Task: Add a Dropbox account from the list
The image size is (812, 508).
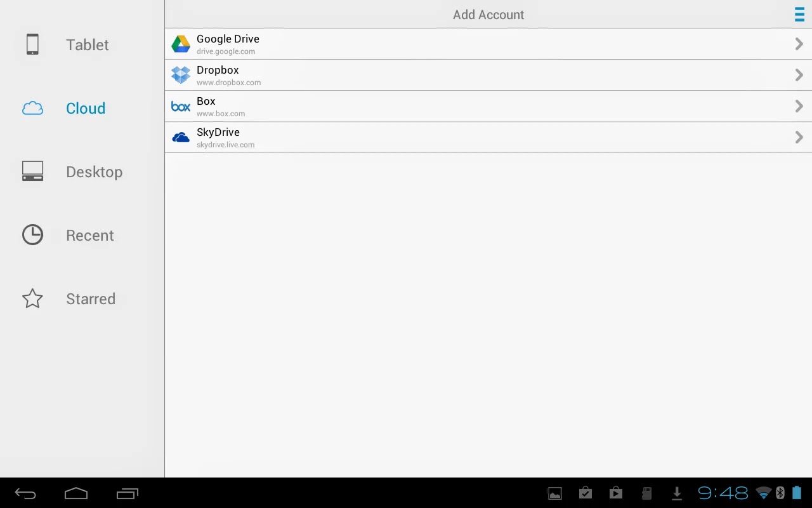Action: tap(444, 74)
